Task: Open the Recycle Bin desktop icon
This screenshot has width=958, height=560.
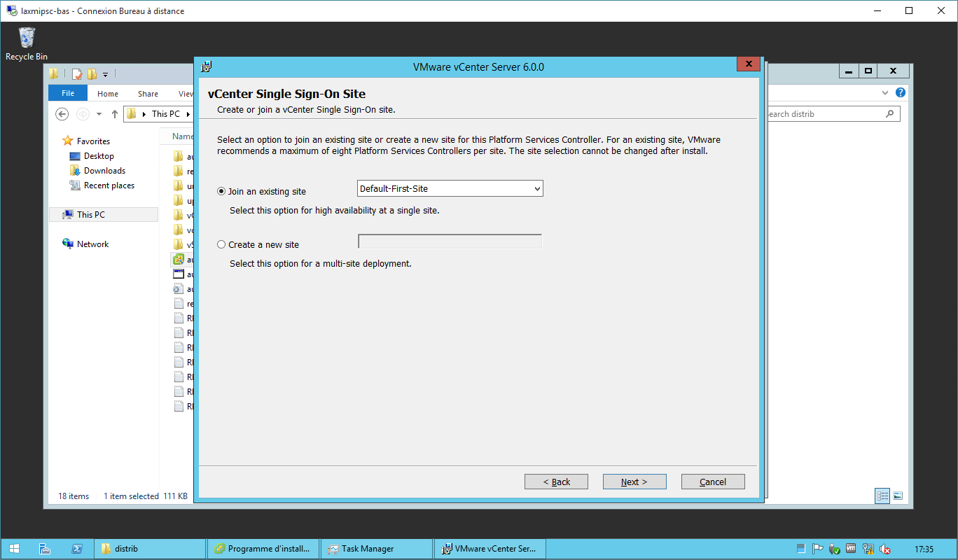Action: (x=27, y=42)
